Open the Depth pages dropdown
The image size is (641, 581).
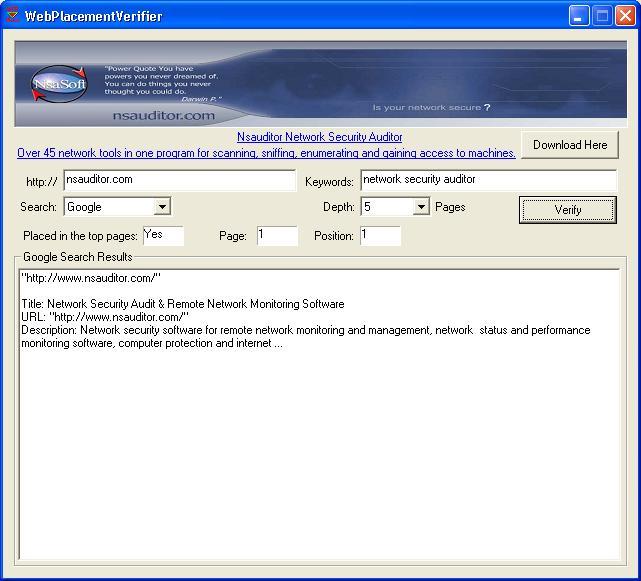pos(421,207)
